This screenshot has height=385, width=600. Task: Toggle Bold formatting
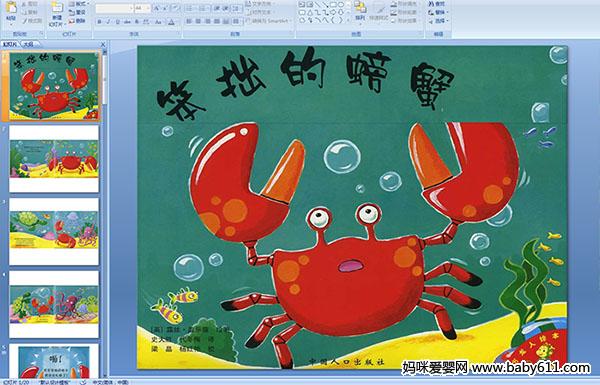click(x=99, y=22)
